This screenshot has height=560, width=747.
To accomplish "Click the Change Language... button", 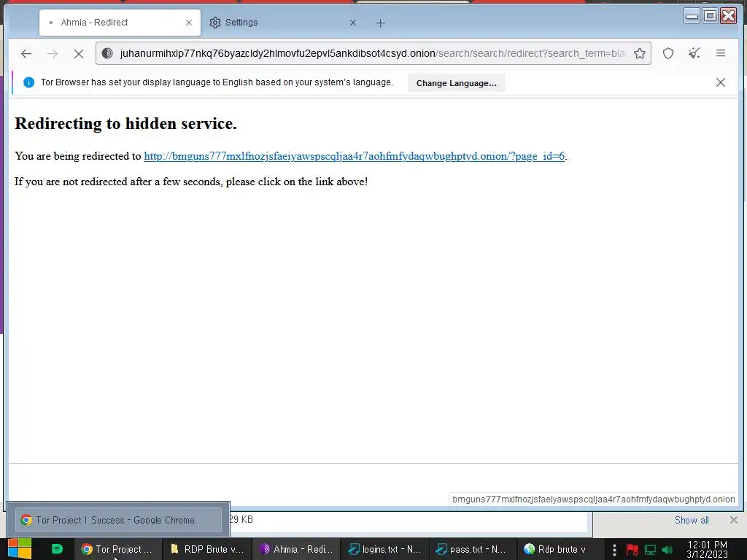I will click(457, 83).
